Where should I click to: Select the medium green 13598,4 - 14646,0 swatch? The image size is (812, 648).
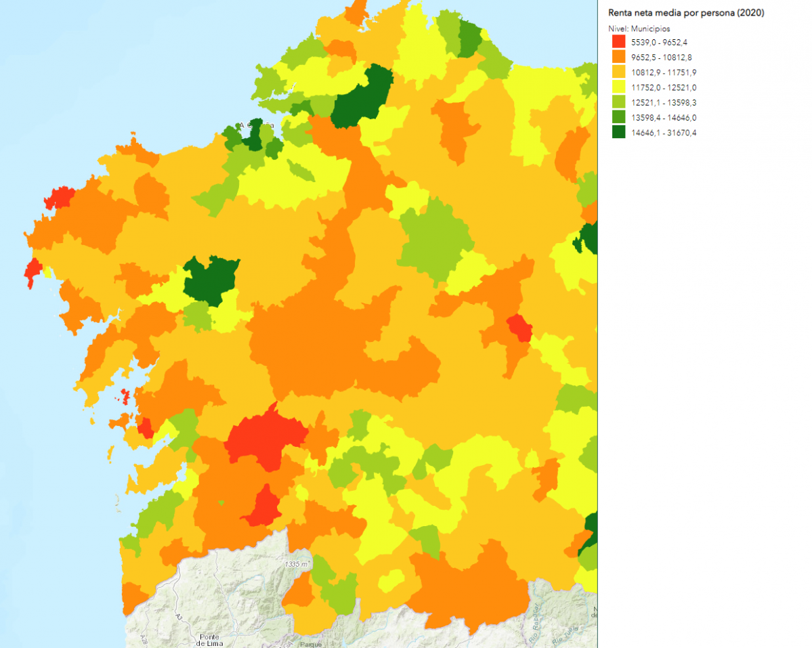[x=616, y=117]
